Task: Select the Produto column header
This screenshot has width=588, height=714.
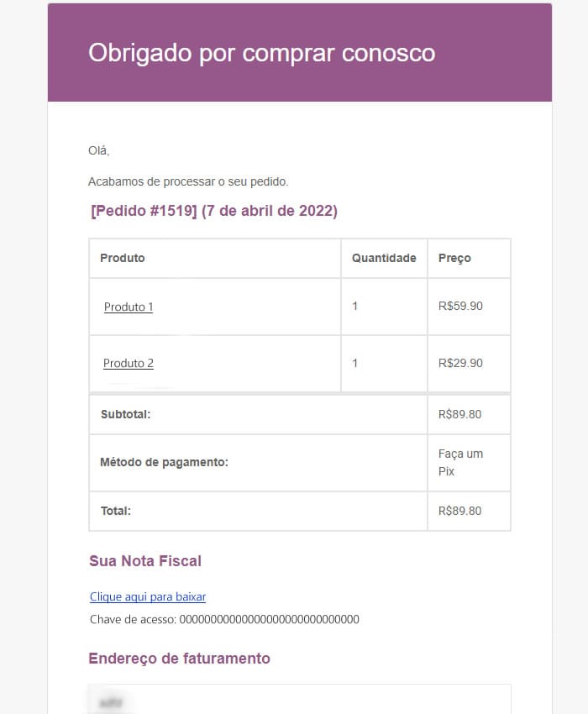Action: click(123, 258)
